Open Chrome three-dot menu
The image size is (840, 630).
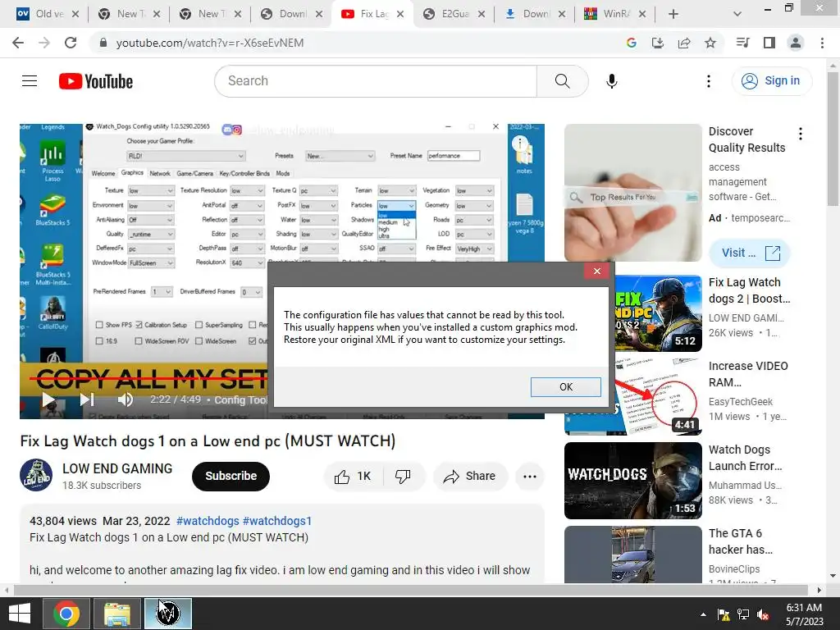(x=822, y=43)
